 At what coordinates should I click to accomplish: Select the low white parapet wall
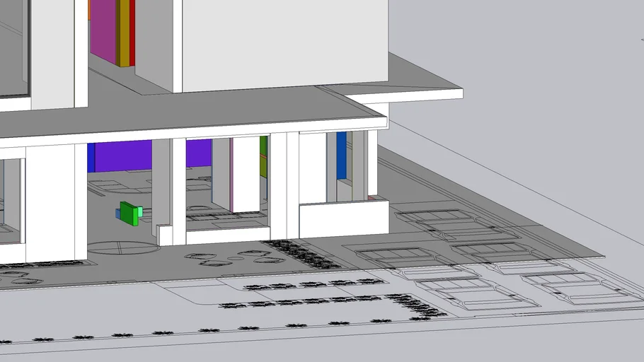pos(343,219)
